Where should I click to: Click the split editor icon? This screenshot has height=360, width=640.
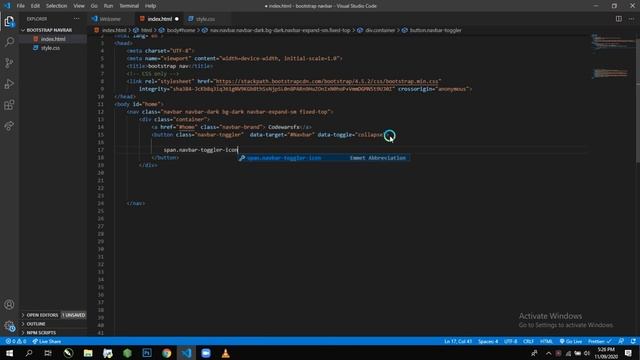(x=619, y=19)
